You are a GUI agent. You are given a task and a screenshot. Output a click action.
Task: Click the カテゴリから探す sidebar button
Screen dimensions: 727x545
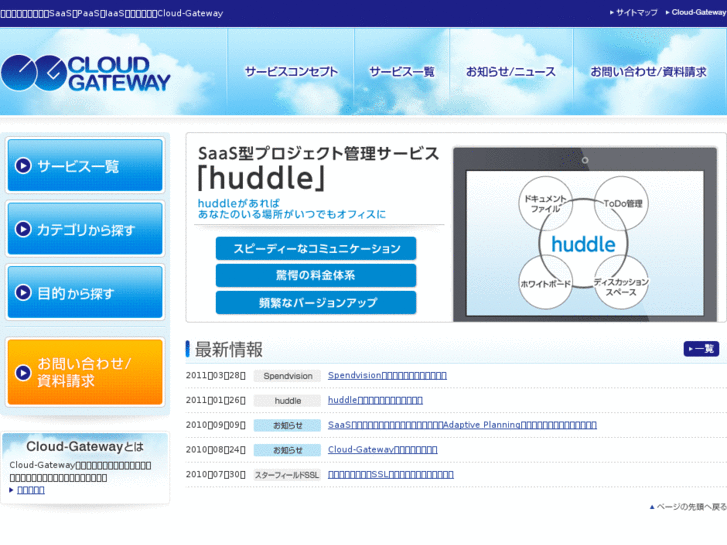(x=85, y=229)
